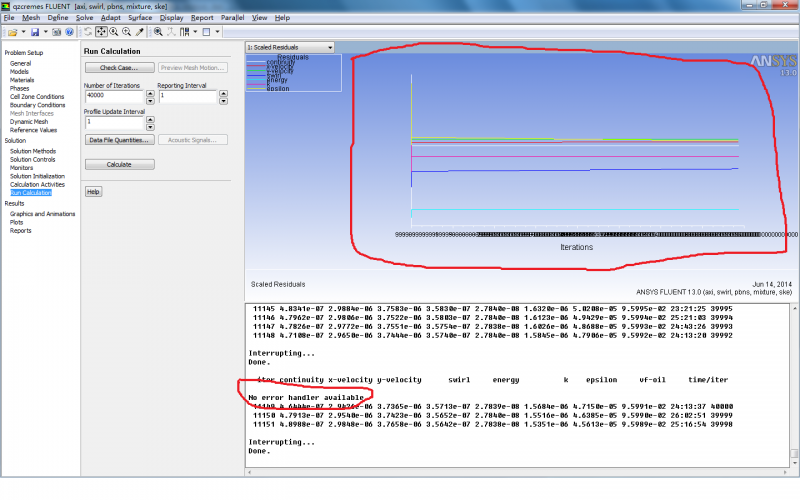
Task: Click the console vertical scrollbar thumb
Action: (x=794, y=454)
